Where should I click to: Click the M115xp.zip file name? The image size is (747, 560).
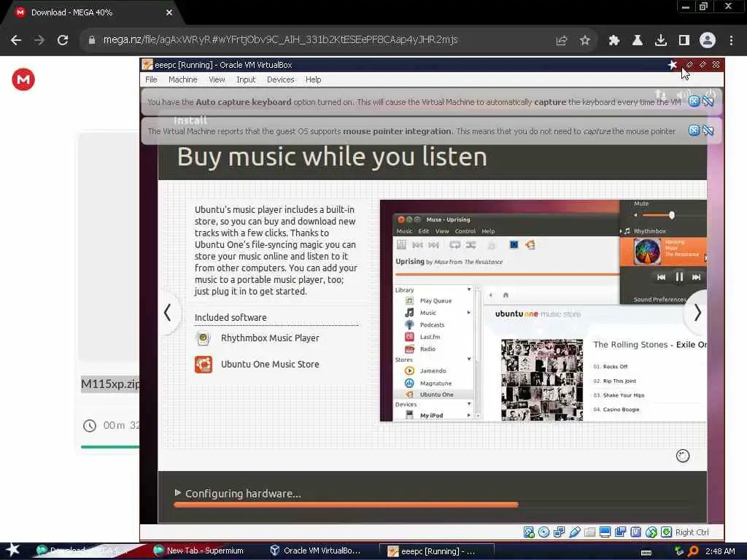(111, 384)
